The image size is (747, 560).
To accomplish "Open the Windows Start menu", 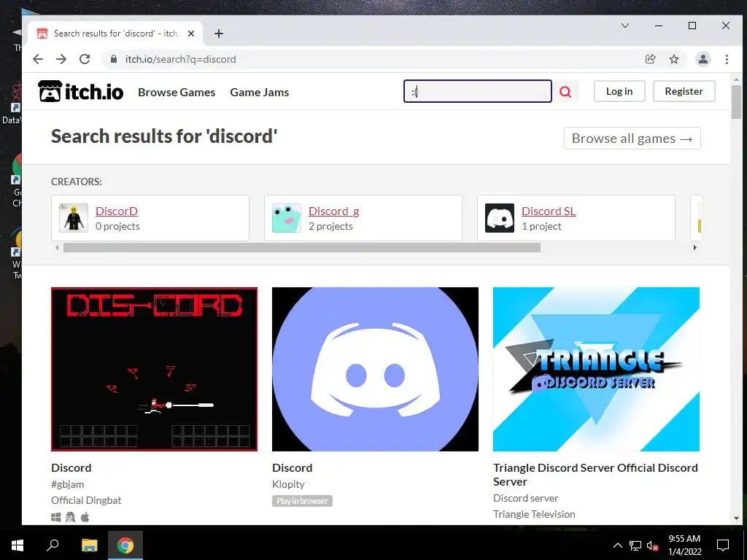I will coord(18,545).
